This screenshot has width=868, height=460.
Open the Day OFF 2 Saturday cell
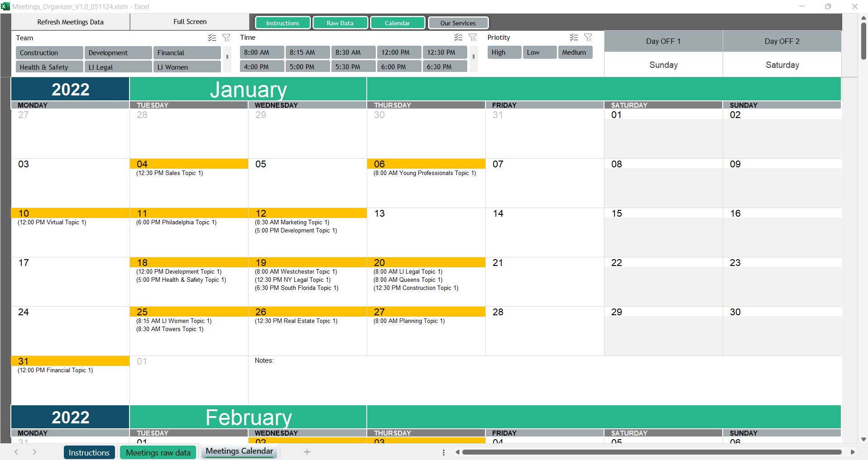[x=782, y=65]
